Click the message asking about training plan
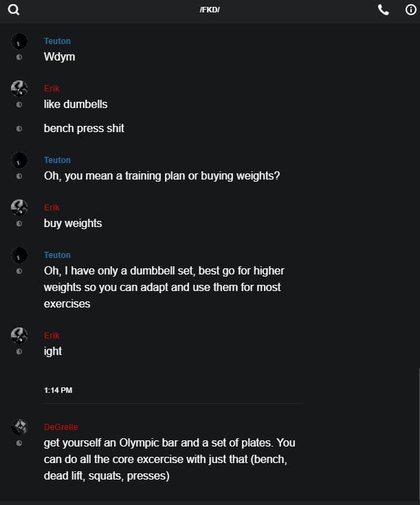 click(162, 175)
